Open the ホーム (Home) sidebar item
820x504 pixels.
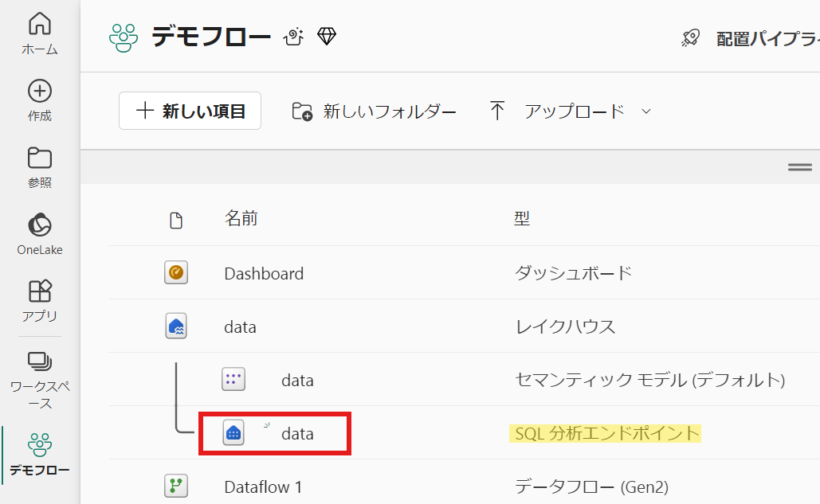coord(40,33)
